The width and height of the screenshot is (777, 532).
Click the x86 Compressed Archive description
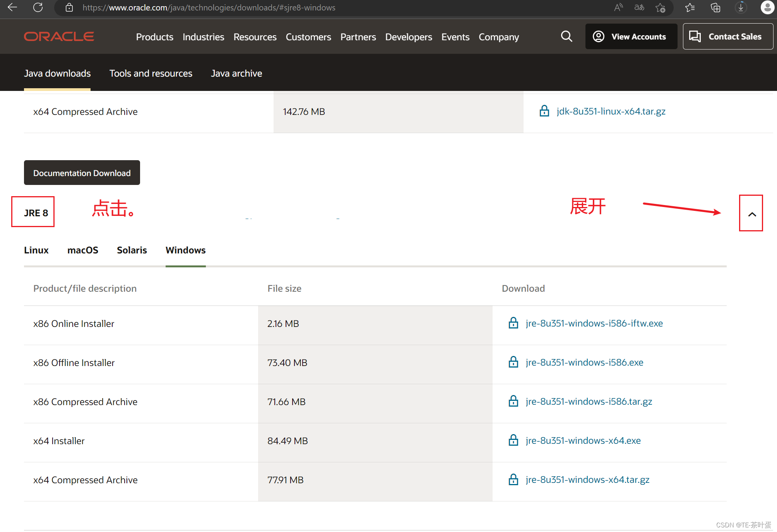[x=85, y=402]
